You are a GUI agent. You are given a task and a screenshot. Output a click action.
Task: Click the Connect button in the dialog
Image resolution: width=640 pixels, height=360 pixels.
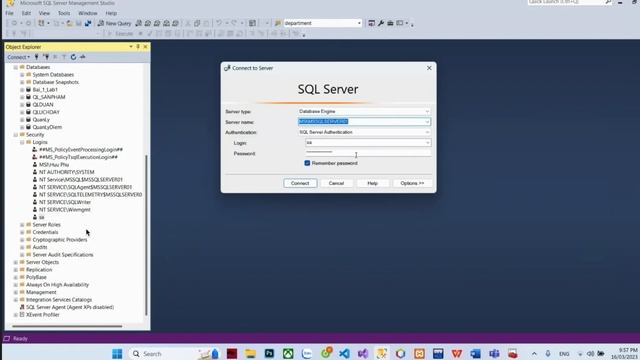pyautogui.click(x=300, y=183)
